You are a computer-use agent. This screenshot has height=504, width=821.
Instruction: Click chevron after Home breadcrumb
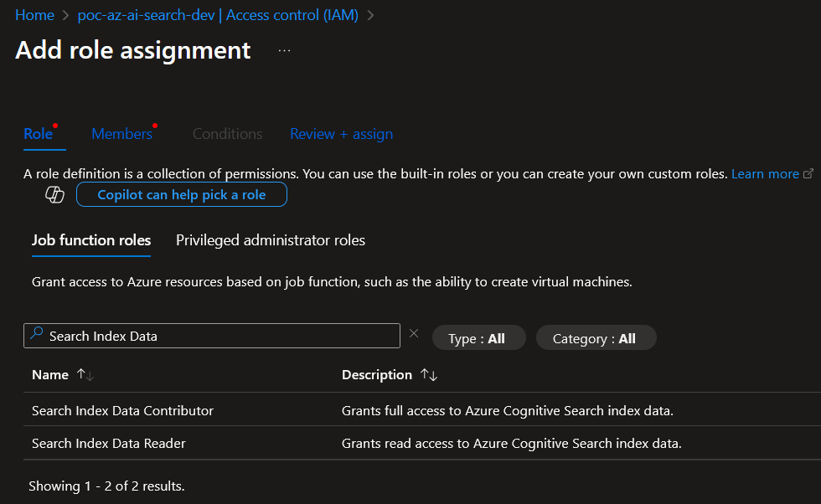click(66, 15)
